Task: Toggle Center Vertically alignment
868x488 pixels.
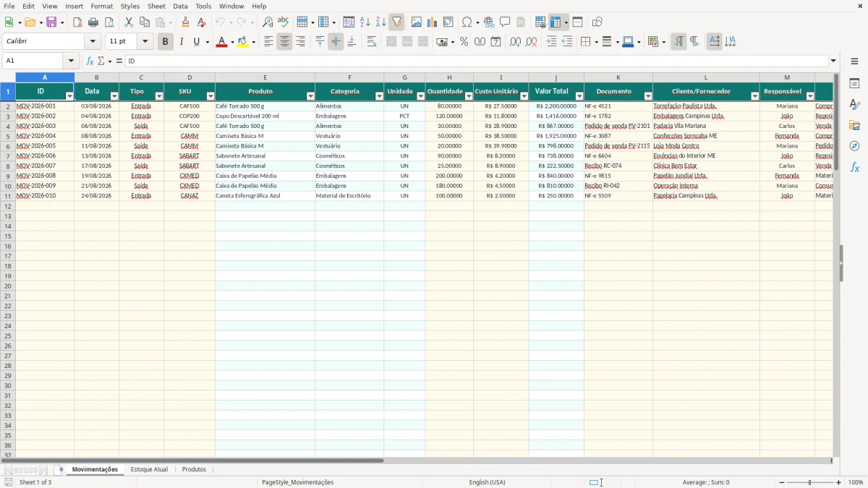Action: coord(336,42)
